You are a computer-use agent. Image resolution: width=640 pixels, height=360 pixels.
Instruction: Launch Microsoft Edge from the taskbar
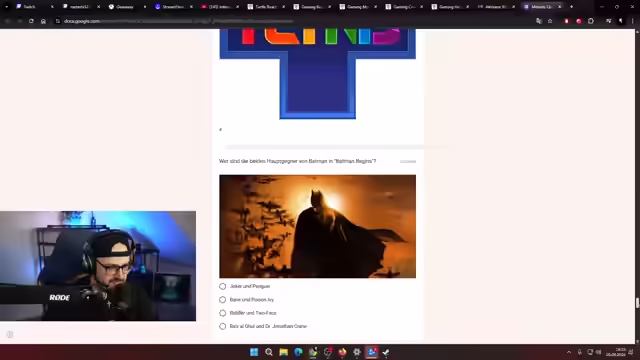298,352
